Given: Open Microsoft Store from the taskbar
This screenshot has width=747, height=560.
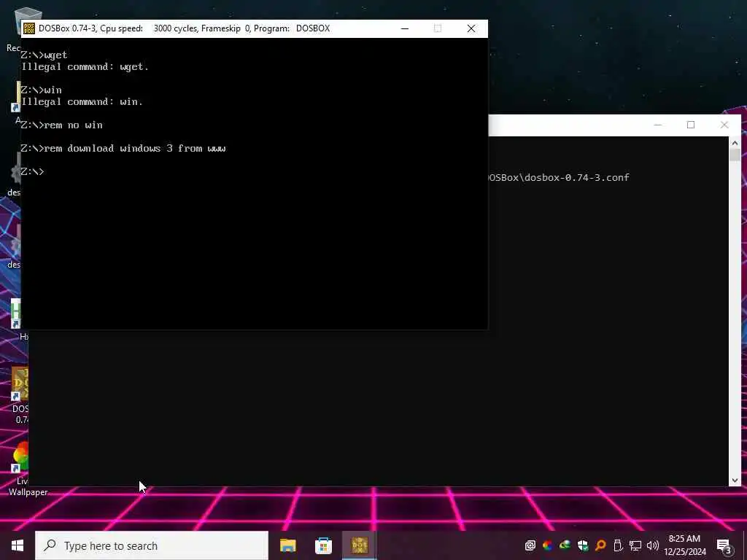Looking at the screenshot, I should click(x=323, y=545).
